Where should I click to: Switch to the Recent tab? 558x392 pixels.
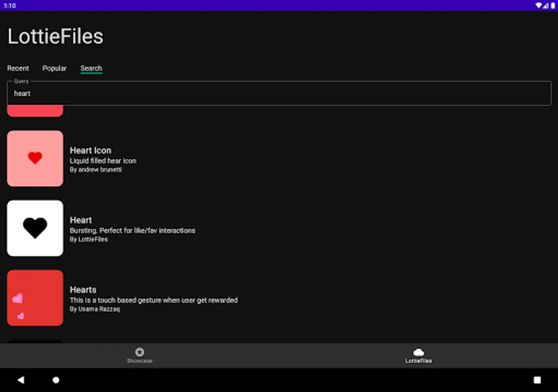pos(18,68)
